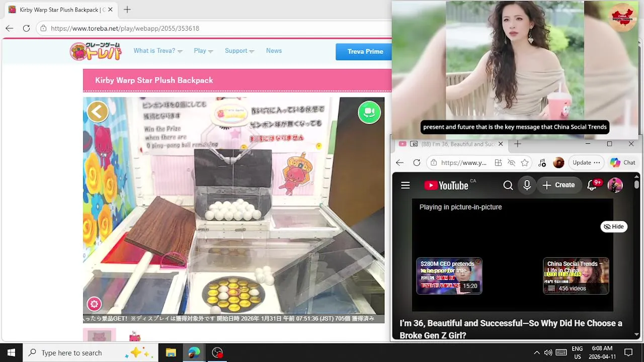Click the tracking prevention crossed-eye icon
Image resolution: width=644 pixels, height=362 pixels.
511,163
